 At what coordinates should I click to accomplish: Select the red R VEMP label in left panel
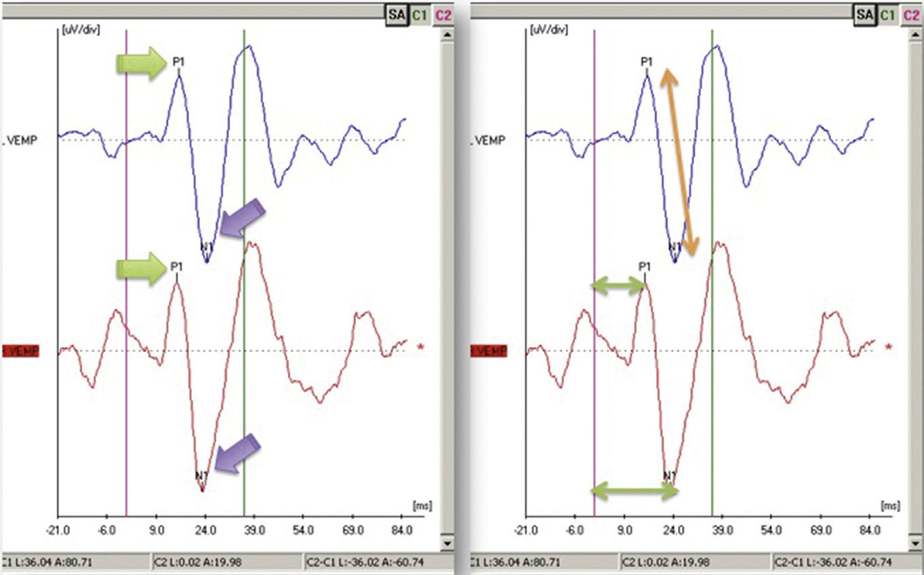[20, 351]
